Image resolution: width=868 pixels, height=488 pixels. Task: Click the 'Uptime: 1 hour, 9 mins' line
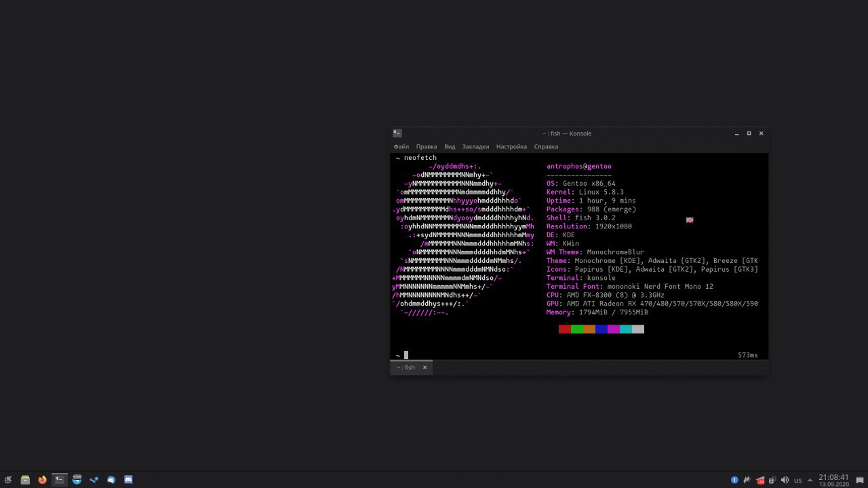pyautogui.click(x=591, y=201)
